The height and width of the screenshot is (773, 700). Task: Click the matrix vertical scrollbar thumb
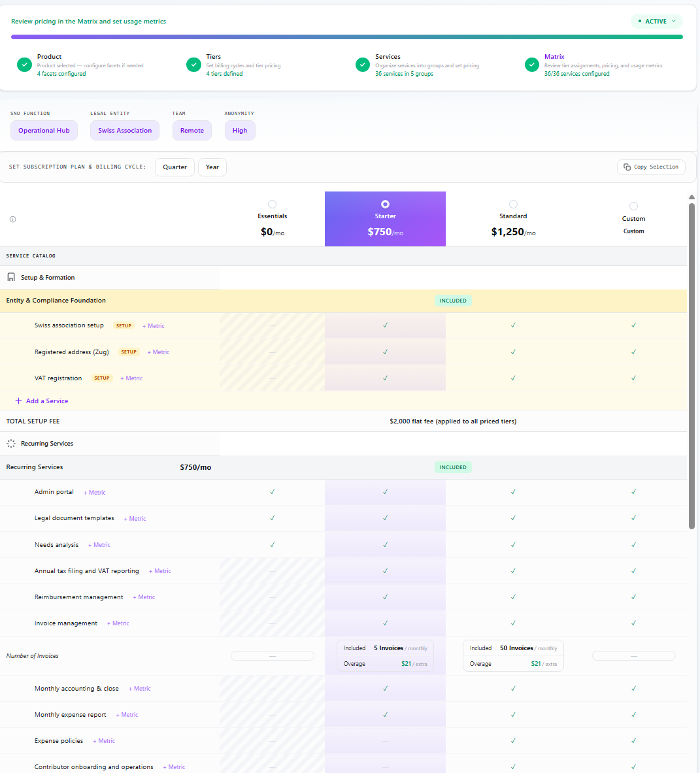coord(692,366)
